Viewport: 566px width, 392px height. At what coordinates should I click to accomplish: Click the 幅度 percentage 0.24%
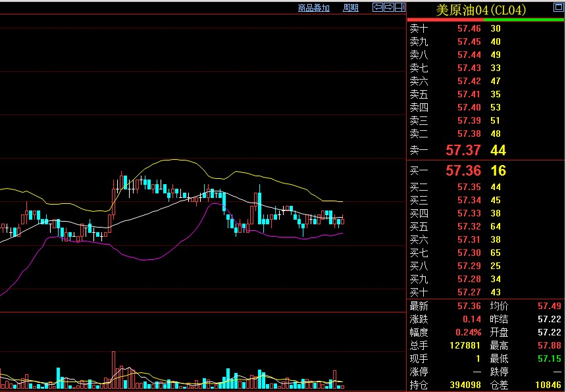coord(468,332)
